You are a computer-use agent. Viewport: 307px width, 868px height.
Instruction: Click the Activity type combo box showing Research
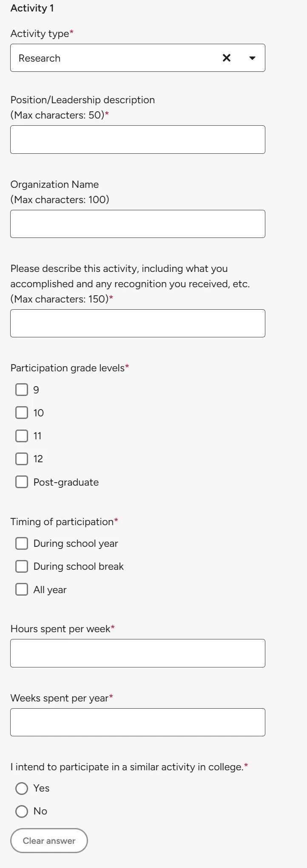coord(138,58)
